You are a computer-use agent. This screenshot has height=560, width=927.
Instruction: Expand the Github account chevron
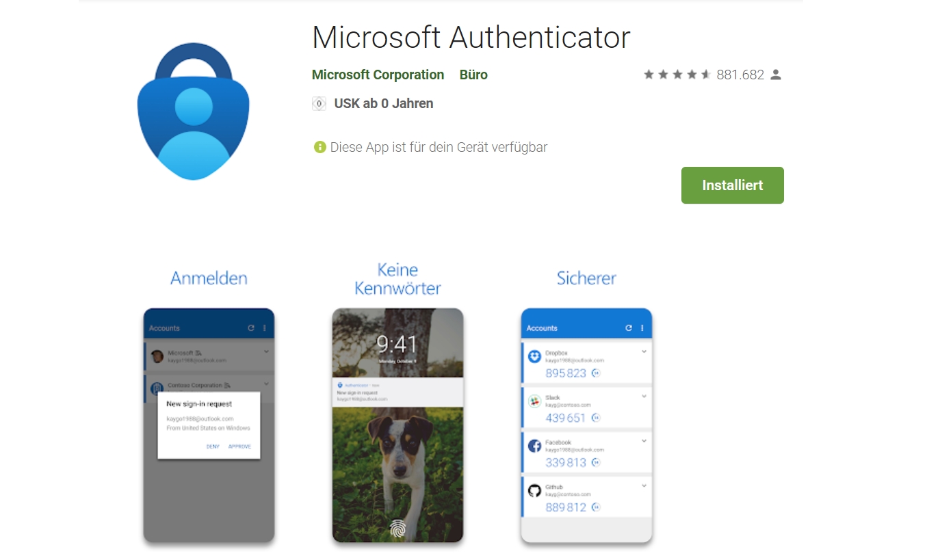[x=644, y=485]
